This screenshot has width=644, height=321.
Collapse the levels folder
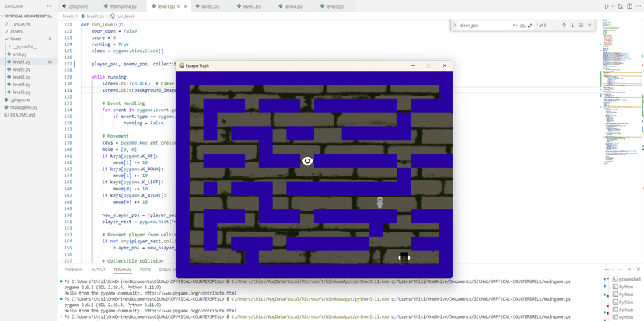pos(16,39)
